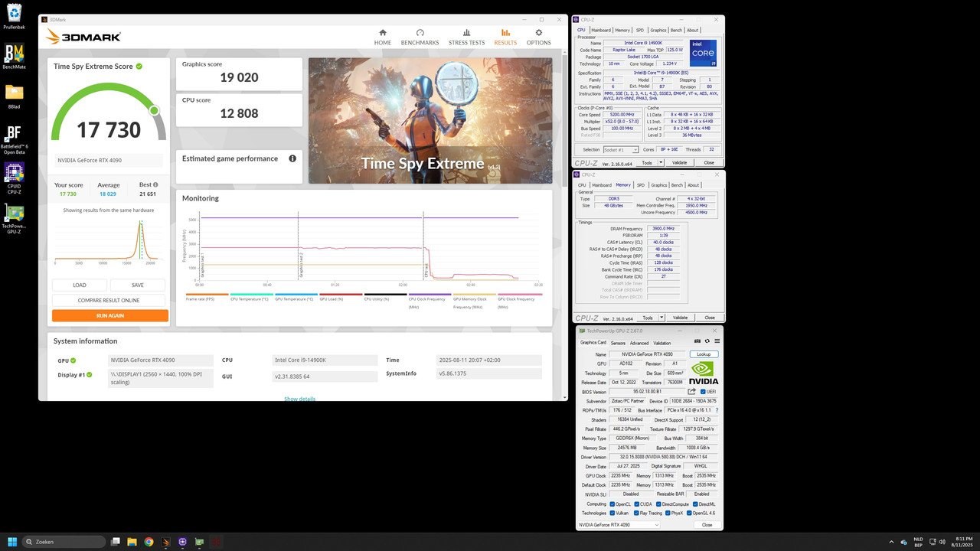Select BenchMate desktop icon
980x551 pixels.
pyautogui.click(x=14, y=56)
